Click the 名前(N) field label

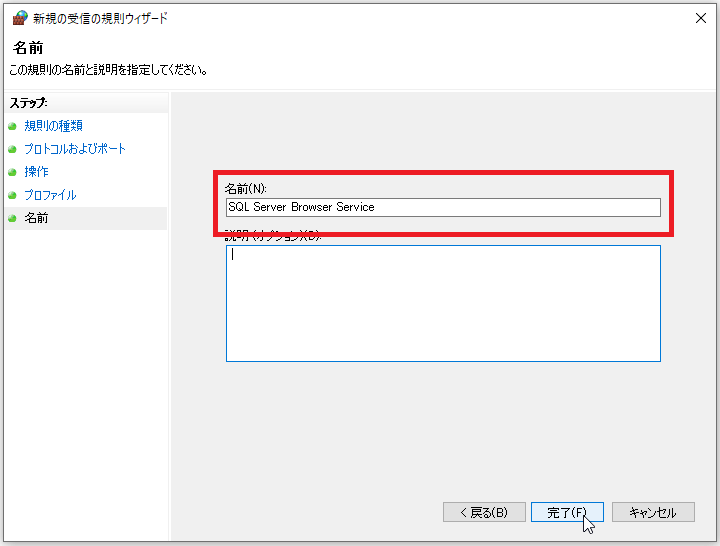[245, 188]
